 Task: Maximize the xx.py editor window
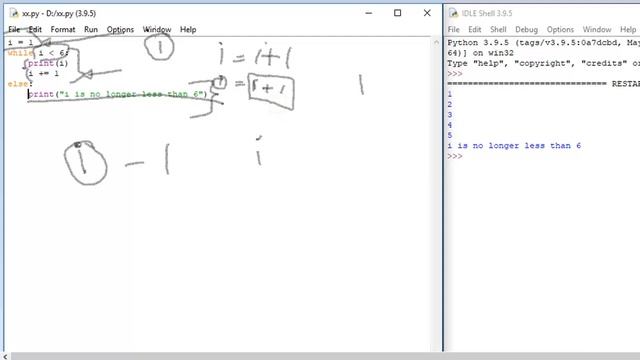coord(398,13)
